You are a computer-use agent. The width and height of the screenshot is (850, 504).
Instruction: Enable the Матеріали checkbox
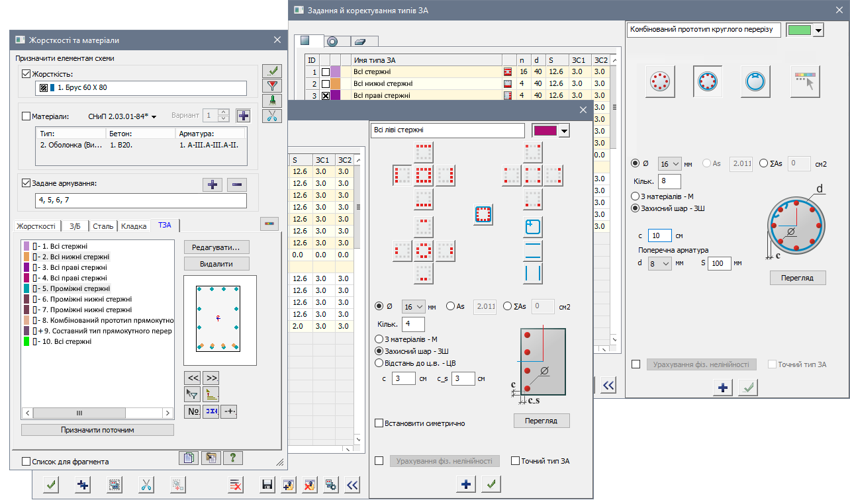[26, 116]
